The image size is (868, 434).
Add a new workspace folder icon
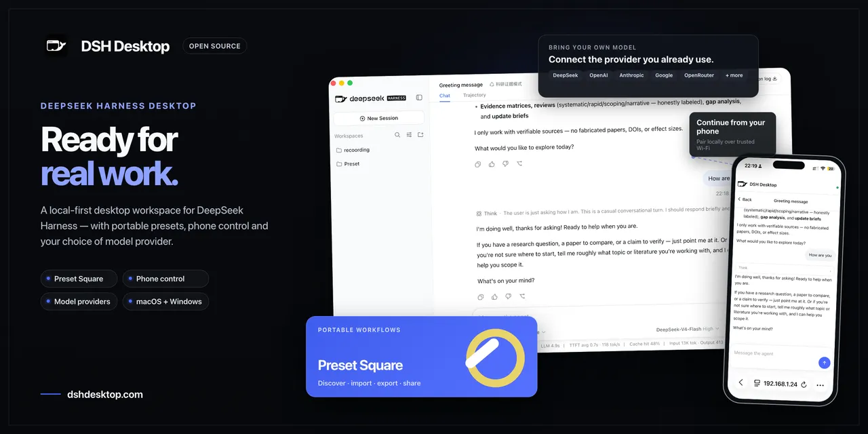click(x=420, y=135)
